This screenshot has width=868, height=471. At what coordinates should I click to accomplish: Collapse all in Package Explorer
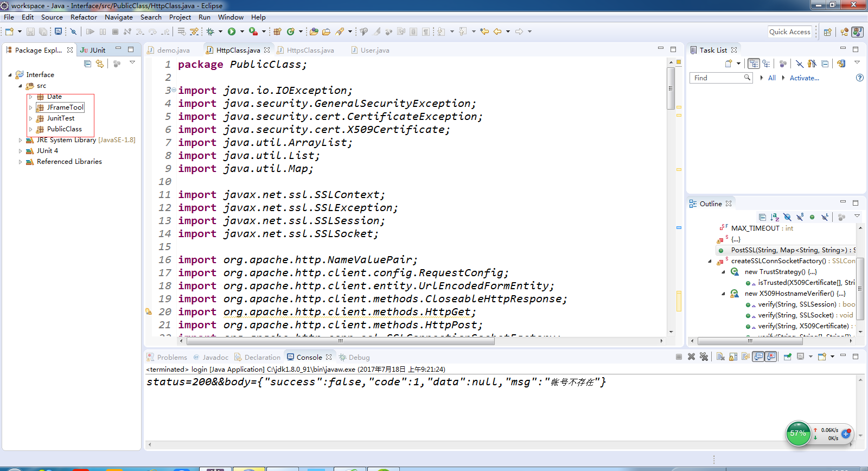click(x=88, y=63)
